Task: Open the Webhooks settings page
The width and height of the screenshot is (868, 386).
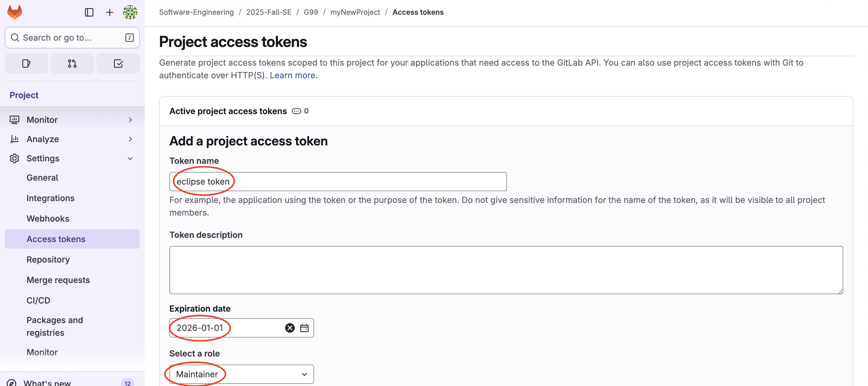Action: (48, 218)
